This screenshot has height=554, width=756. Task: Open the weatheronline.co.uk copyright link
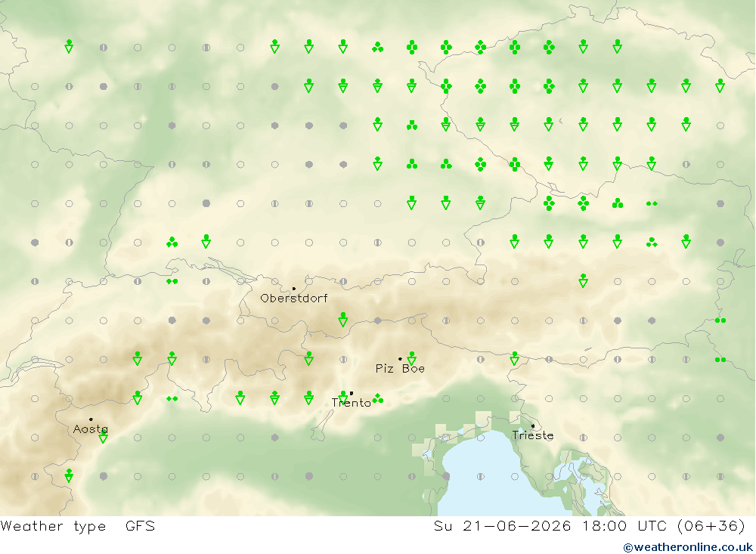coord(688,547)
